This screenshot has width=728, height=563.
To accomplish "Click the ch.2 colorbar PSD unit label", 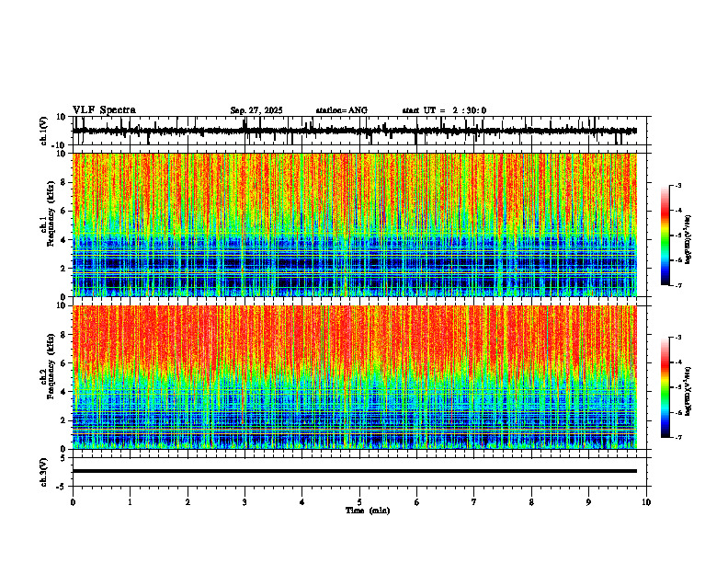I will click(688, 391).
